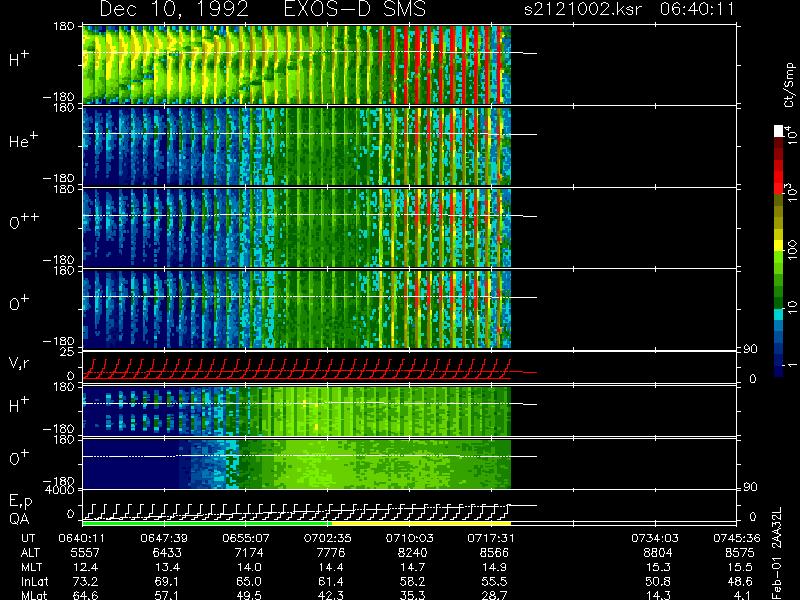800x600 pixels.
Task: Click the O+ label just above V,r
Action: [x=19, y=303]
